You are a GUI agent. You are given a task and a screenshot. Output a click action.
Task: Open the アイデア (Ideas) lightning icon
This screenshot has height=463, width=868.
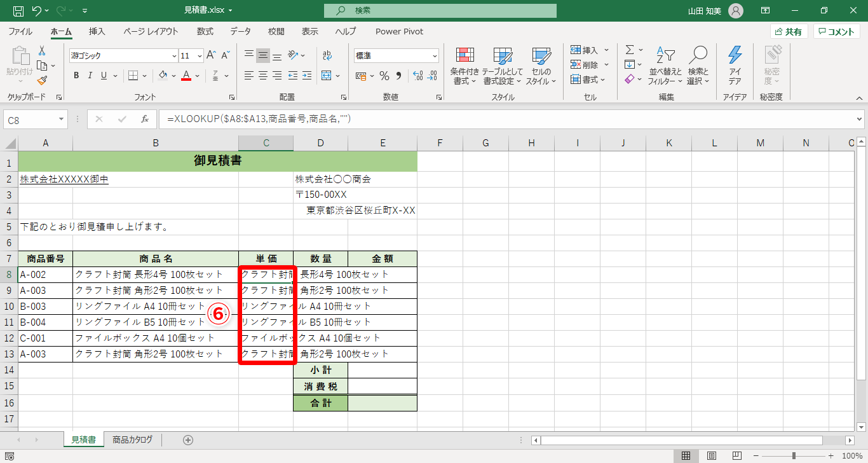click(x=735, y=65)
